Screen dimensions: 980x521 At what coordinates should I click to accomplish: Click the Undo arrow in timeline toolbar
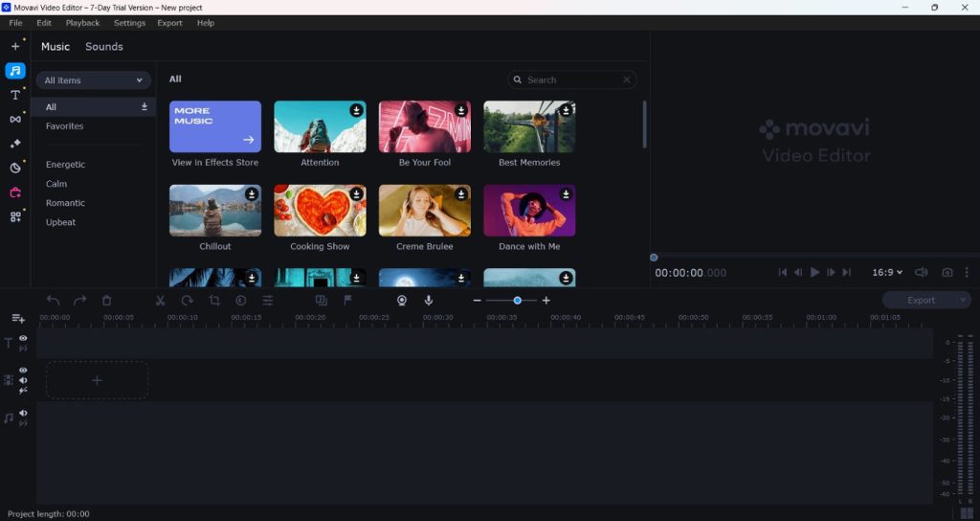[x=54, y=301]
